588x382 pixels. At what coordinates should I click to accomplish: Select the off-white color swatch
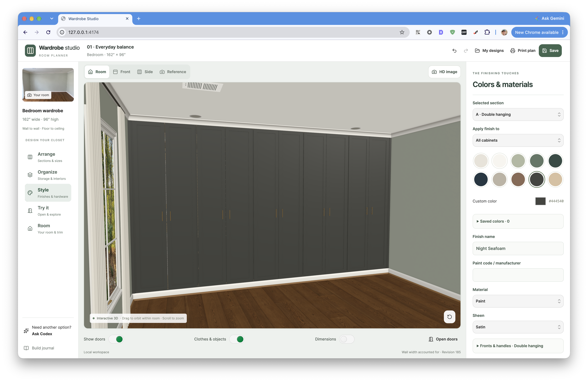point(499,161)
